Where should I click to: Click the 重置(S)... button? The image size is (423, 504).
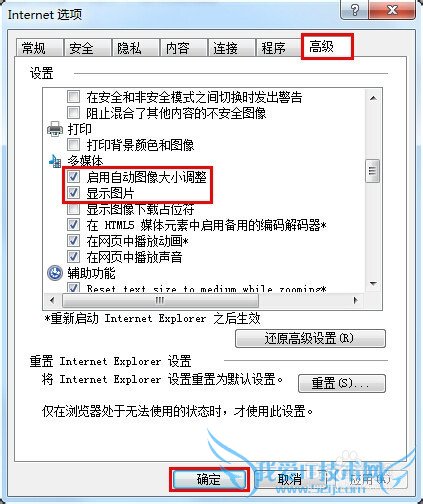click(342, 383)
